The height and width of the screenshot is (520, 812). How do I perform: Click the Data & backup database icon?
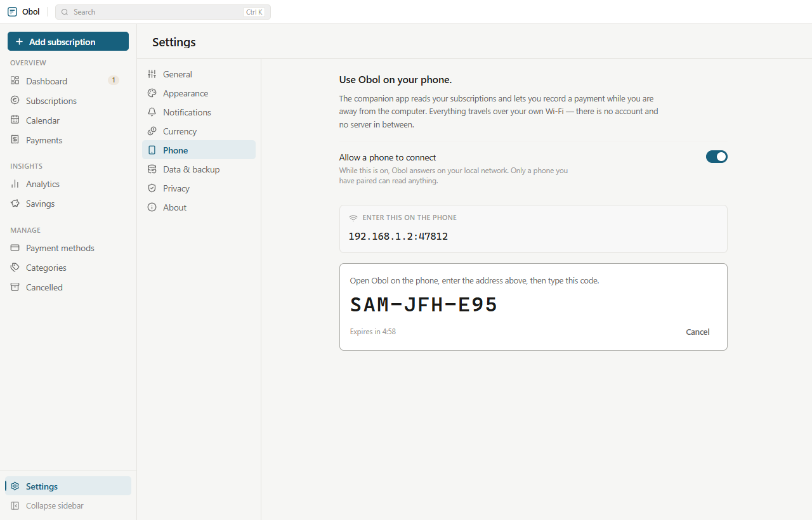click(x=152, y=169)
